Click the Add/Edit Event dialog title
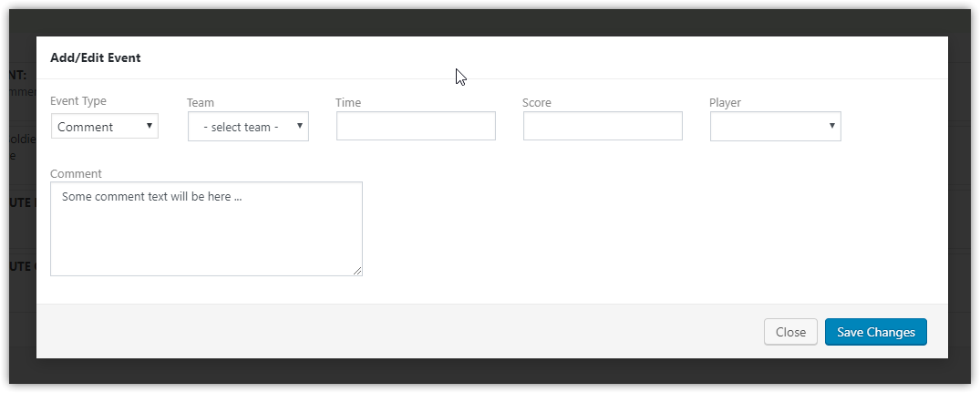Image resolution: width=980 pixels, height=393 pixels. pos(96,57)
